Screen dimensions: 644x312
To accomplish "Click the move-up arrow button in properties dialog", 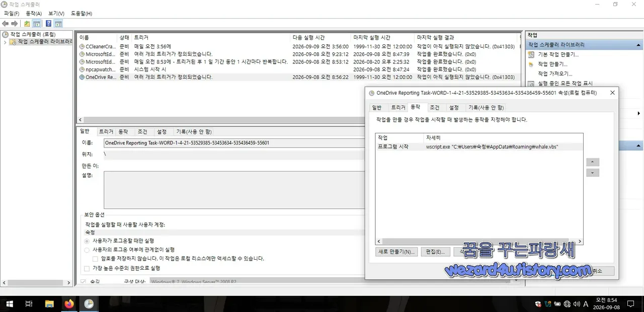I will click(x=593, y=163).
